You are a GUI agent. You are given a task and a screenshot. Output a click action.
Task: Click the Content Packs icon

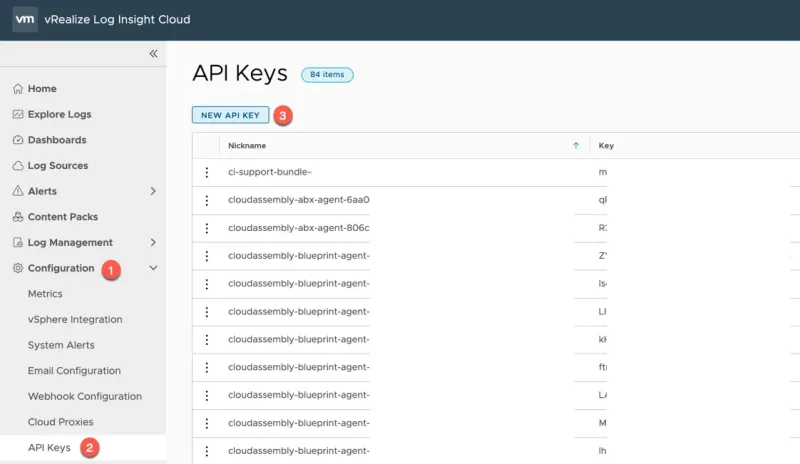(x=18, y=217)
